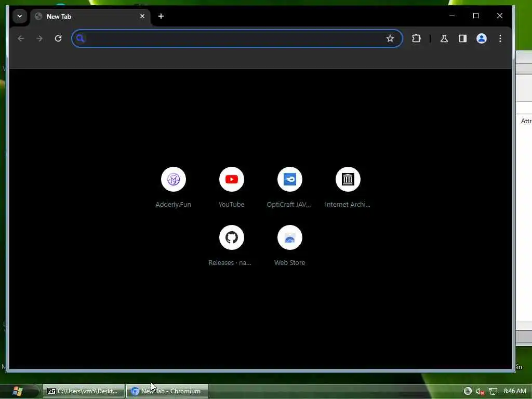
Task: Toggle the side panel icon
Action: (x=463, y=38)
